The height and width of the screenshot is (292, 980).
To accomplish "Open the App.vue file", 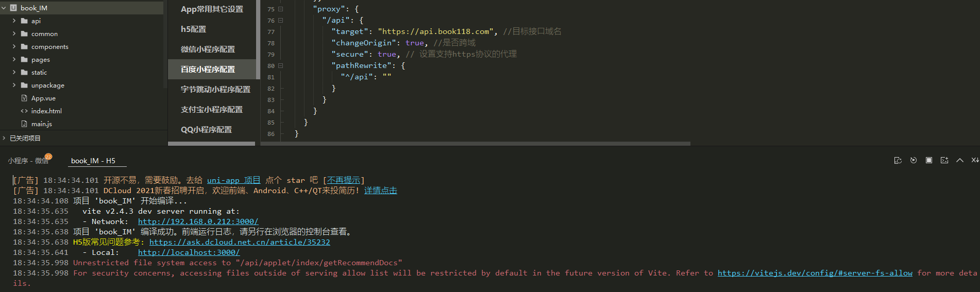I will [43, 98].
